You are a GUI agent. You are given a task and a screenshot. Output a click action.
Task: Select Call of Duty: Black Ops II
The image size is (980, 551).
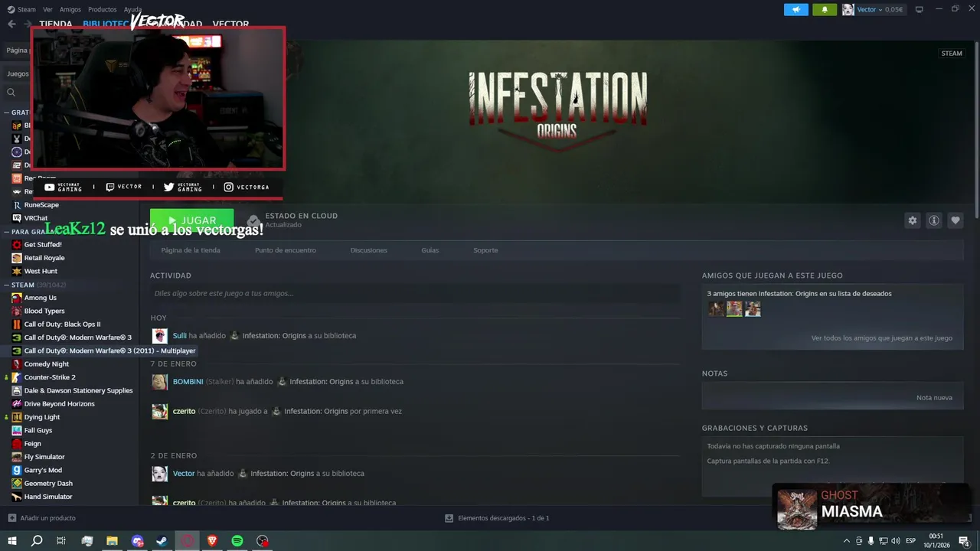click(x=62, y=324)
